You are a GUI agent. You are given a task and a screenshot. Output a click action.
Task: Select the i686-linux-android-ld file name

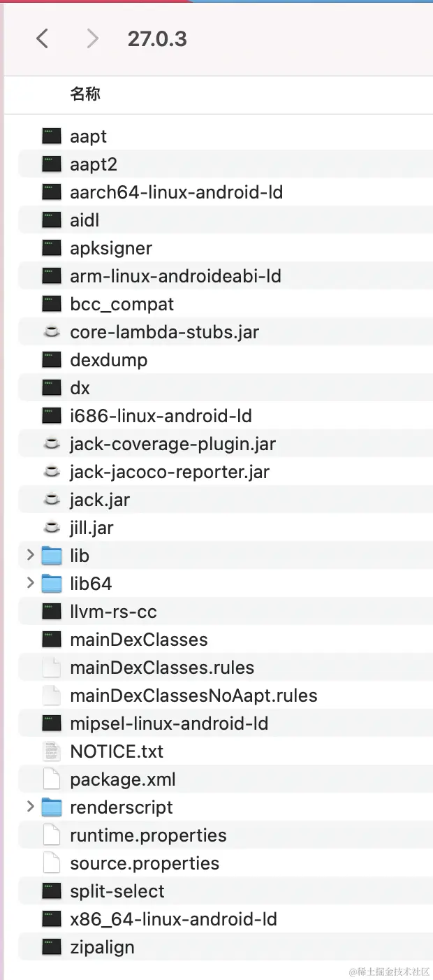tap(161, 416)
